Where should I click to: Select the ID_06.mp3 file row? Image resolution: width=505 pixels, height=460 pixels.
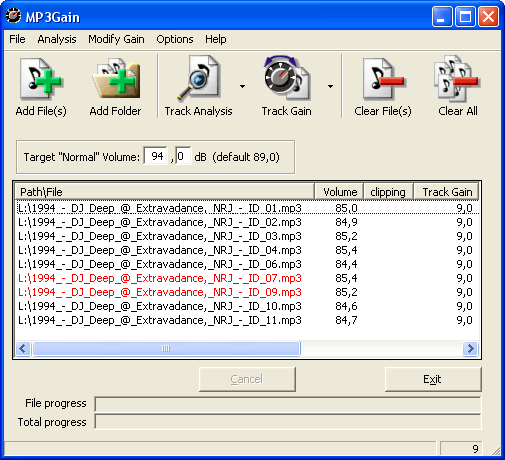pos(248,264)
